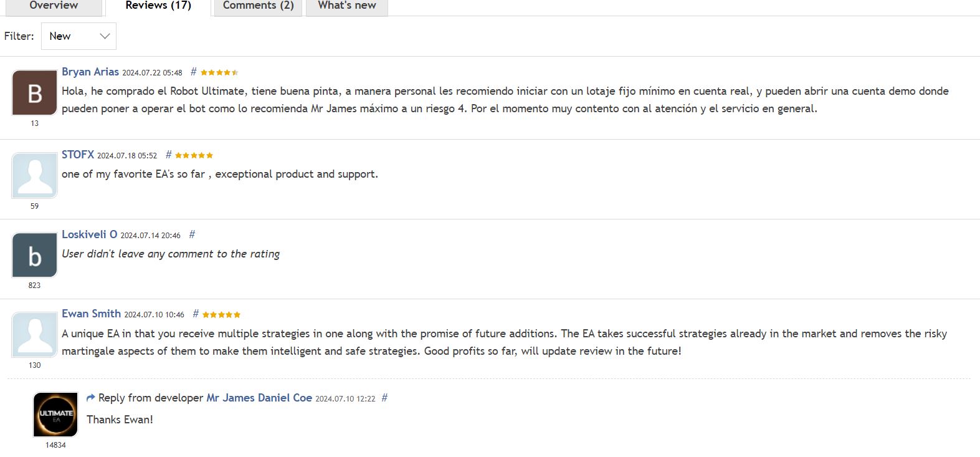The image size is (980, 457).
Task: Switch to the Comments tab
Action: (x=257, y=6)
